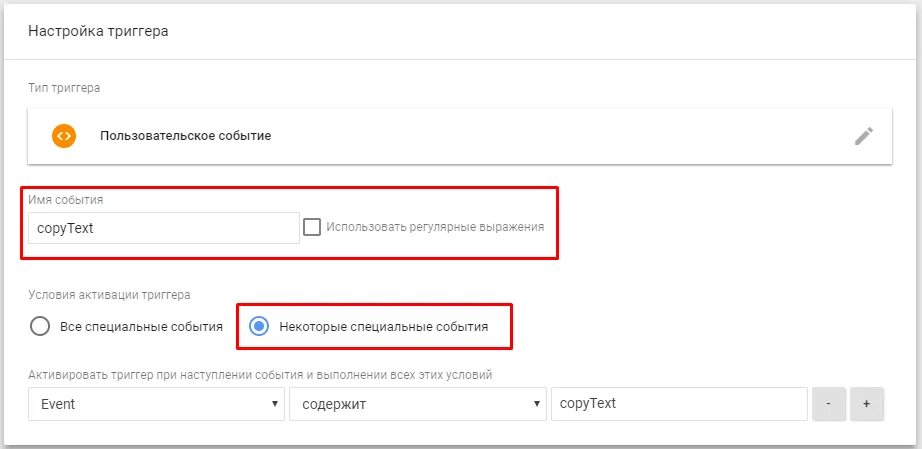
Task: Click the "Тип триггера" section label
Action: [x=64, y=88]
